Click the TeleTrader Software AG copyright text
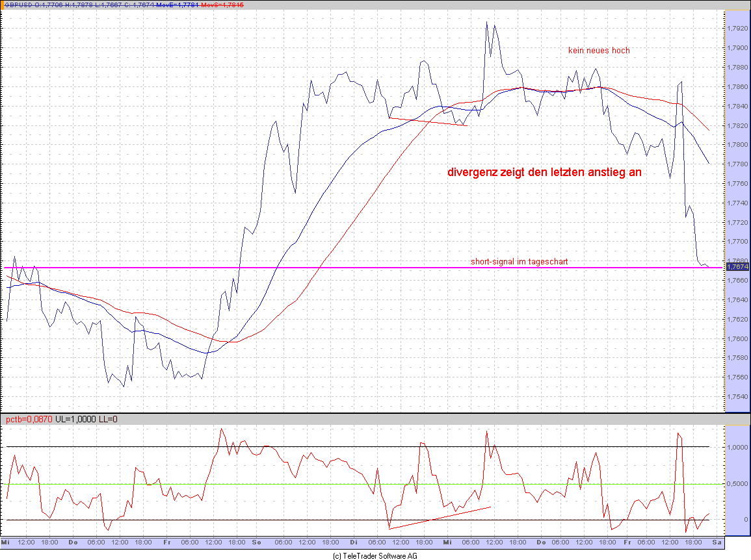This screenshot has width=751, height=560. tap(375, 555)
